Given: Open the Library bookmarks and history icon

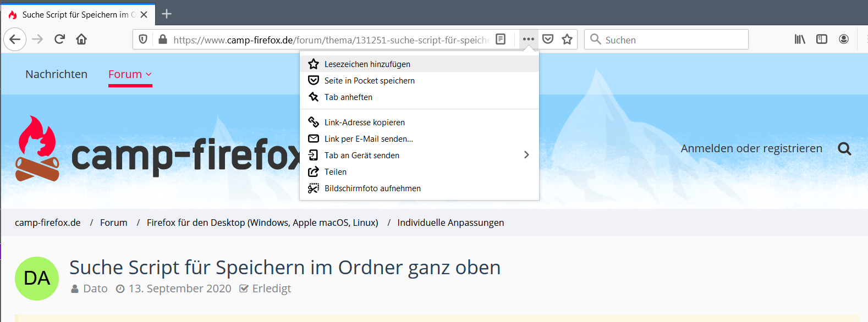Looking at the screenshot, I should [x=800, y=39].
